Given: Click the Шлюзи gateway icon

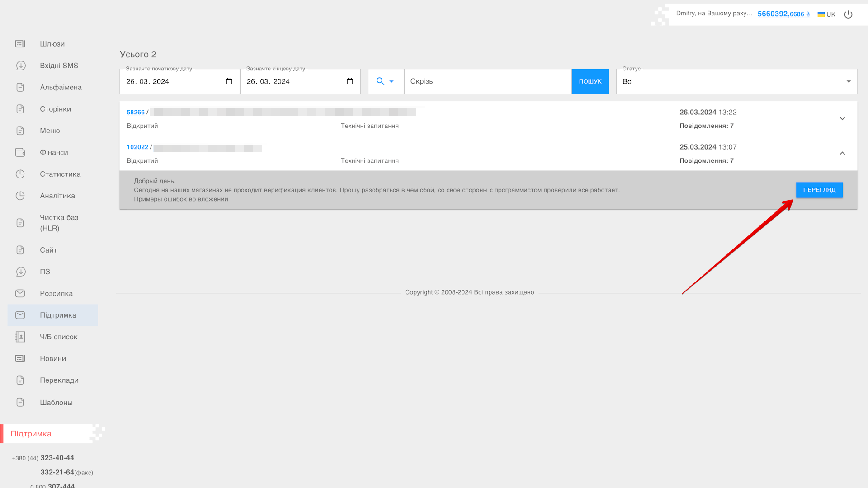Looking at the screenshot, I should click(x=20, y=44).
